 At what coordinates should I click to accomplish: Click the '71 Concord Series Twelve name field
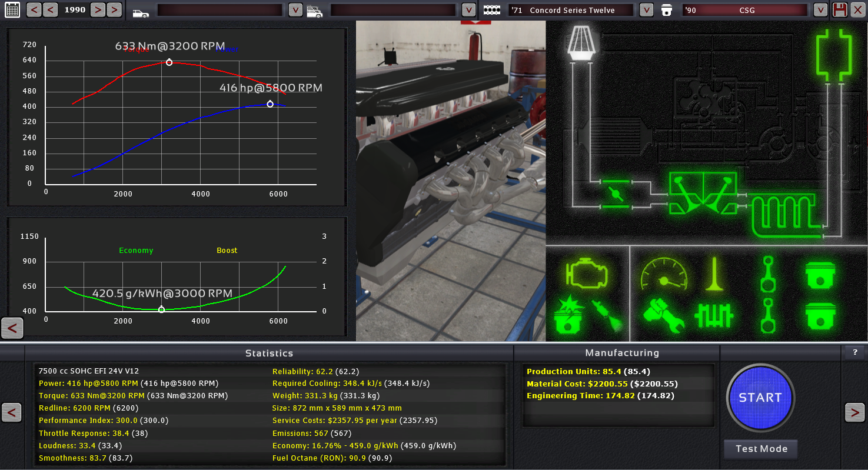[x=571, y=10]
